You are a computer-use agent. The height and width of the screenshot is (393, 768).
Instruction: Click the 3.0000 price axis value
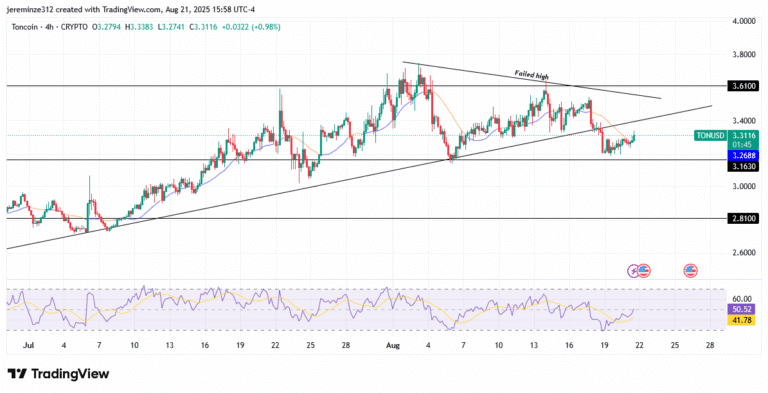tap(743, 187)
